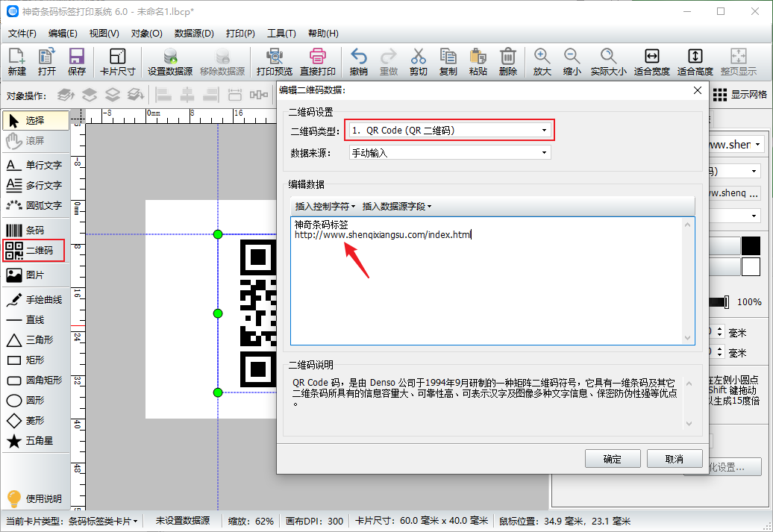Open 打印预览 print preview
This screenshot has width=773, height=532.
275,62
